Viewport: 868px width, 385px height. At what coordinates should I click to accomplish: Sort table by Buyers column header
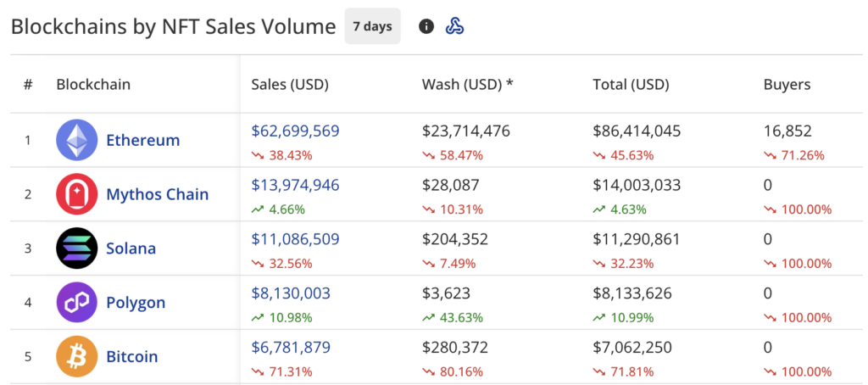click(787, 85)
